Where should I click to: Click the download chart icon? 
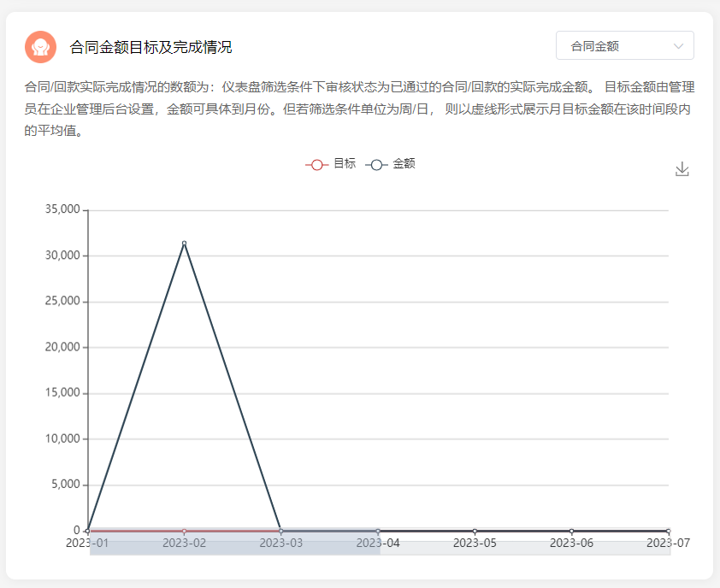pyautogui.click(x=682, y=169)
